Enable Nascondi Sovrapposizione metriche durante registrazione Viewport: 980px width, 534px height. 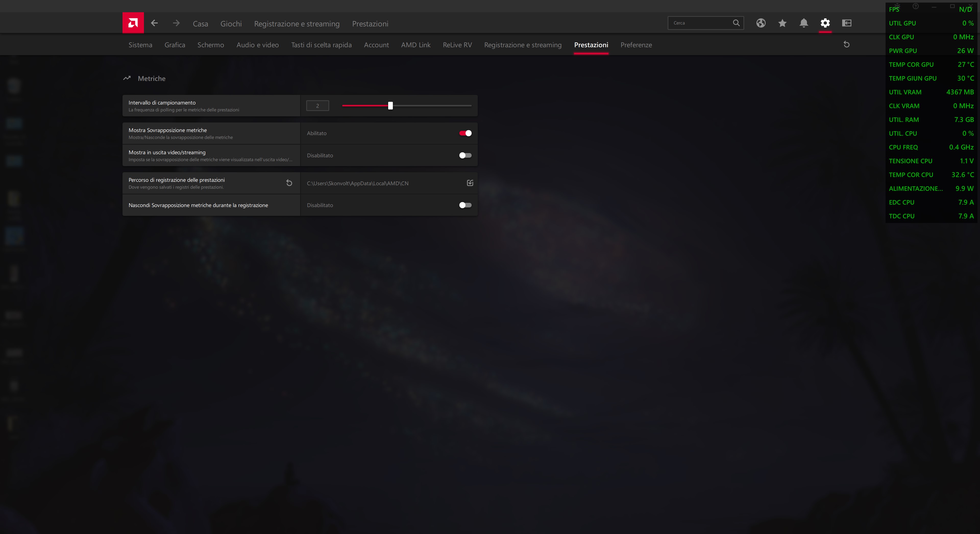click(465, 205)
